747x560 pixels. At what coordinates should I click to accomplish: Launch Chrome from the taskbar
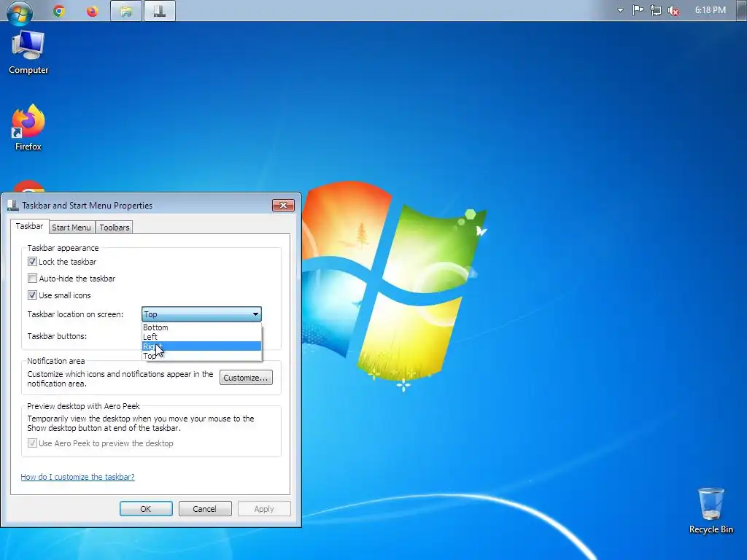[59, 10]
